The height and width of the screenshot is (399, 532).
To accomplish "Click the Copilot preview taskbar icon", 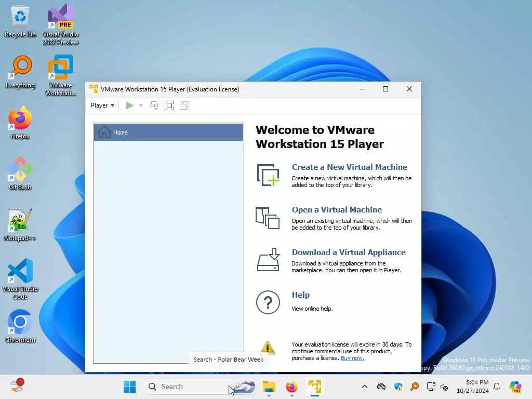I will click(515, 387).
